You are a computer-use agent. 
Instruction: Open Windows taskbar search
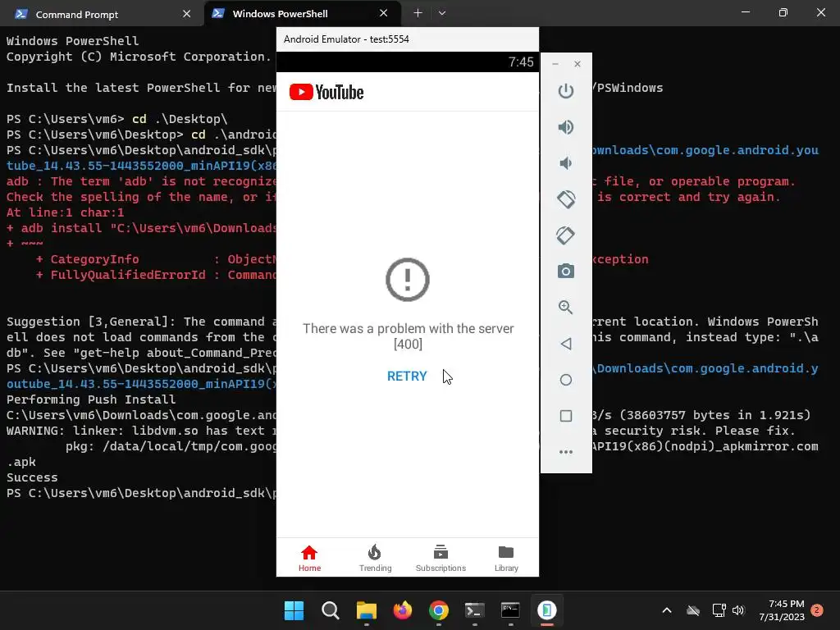click(331, 610)
